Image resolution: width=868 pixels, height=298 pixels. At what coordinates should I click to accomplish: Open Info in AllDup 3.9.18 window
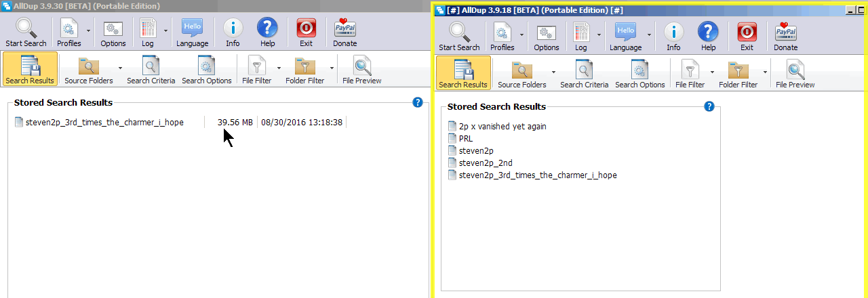click(x=673, y=37)
